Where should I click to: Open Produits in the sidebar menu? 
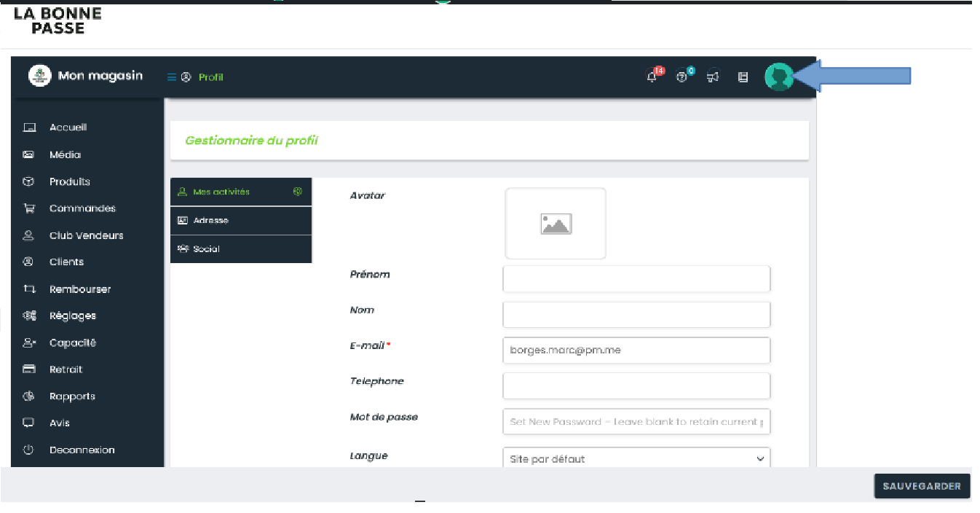69,181
